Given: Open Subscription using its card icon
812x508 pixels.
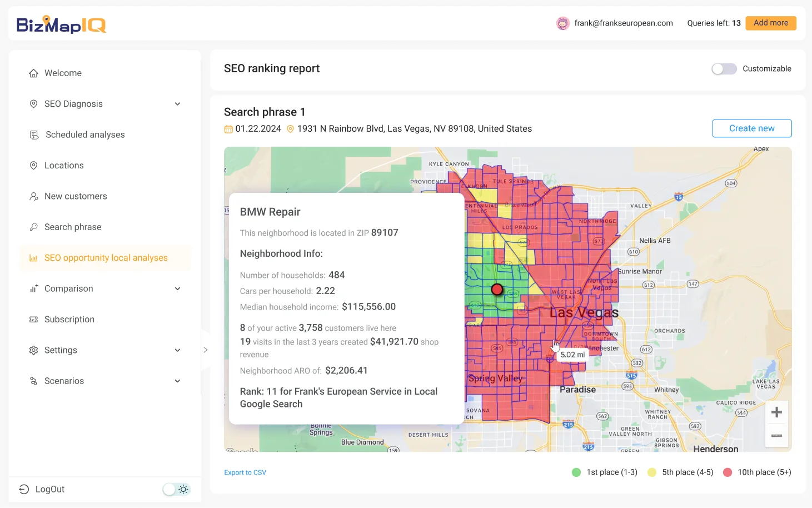Looking at the screenshot, I should pos(34,319).
